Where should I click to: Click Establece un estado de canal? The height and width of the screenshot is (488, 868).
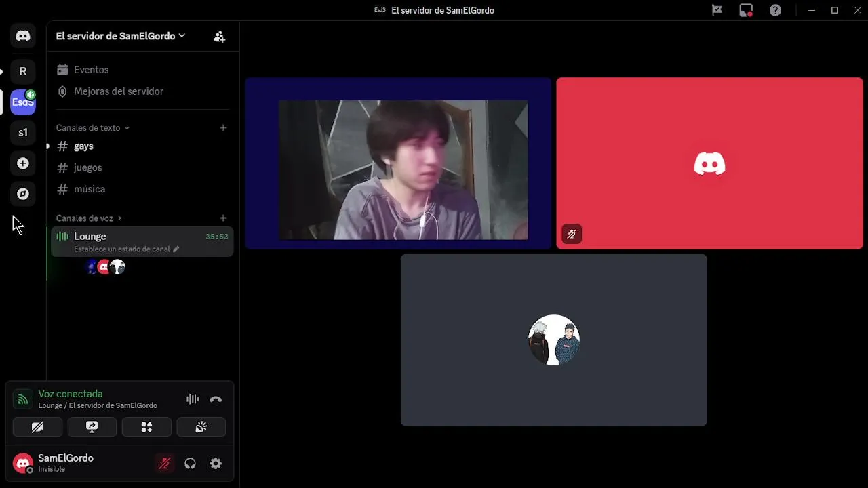coord(121,249)
